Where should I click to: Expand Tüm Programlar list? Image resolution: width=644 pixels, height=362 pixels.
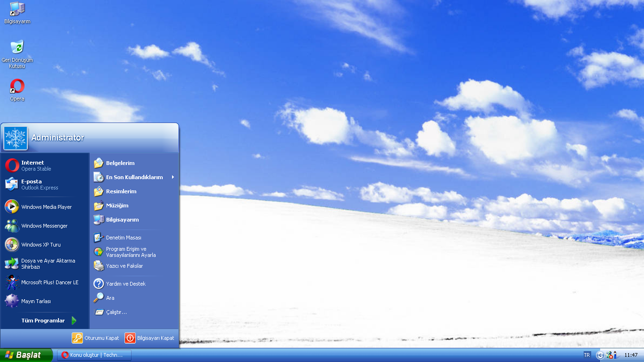45,321
